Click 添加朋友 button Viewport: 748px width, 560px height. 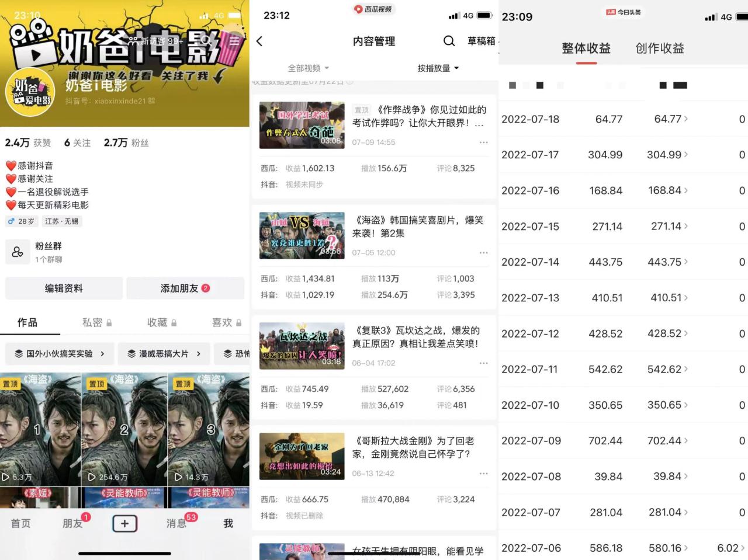pyautogui.click(x=185, y=288)
